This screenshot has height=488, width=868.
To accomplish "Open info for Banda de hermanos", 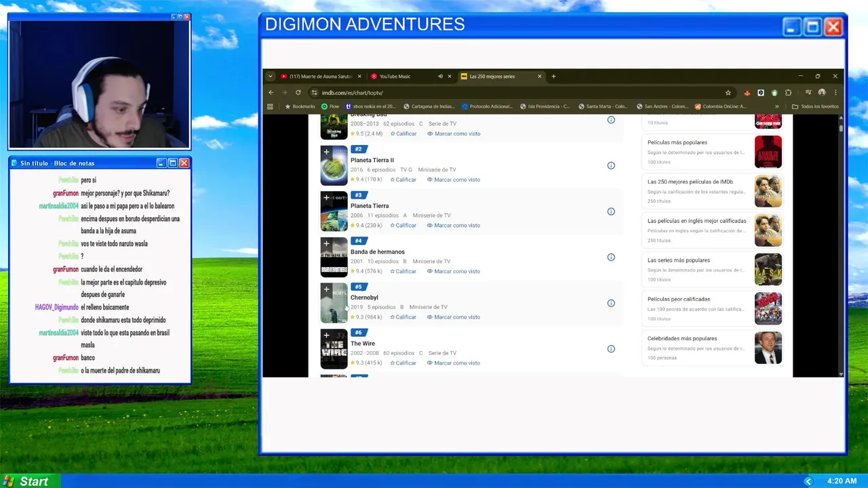I will pyautogui.click(x=611, y=257).
